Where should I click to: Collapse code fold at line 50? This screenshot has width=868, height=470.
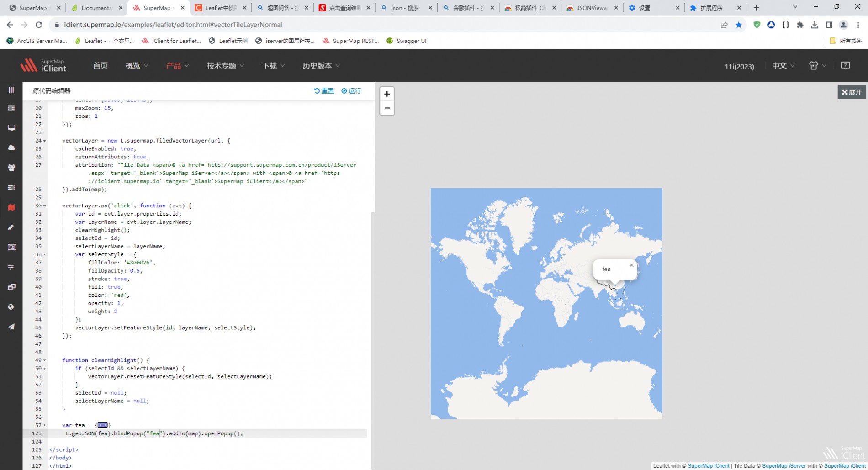[44, 369]
